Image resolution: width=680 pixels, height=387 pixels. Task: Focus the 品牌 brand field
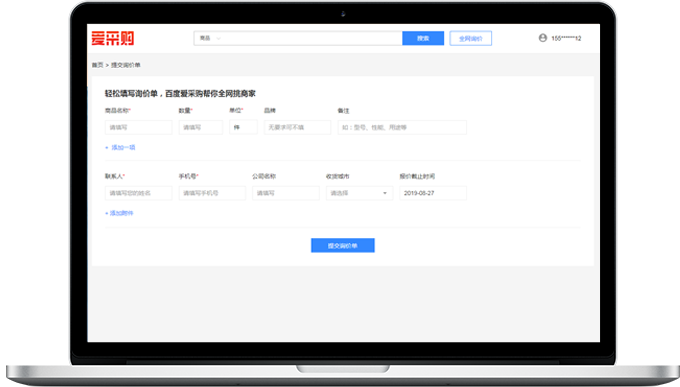pos(297,127)
